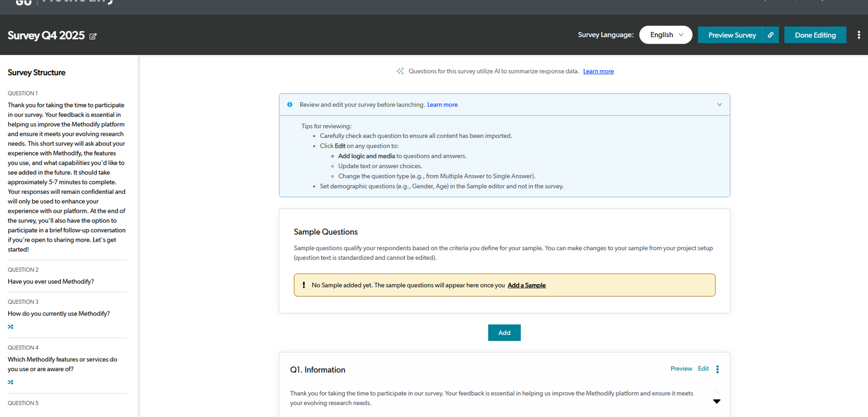Click the black down arrow in Q1
This screenshot has height=417, width=868.
[716, 401]
